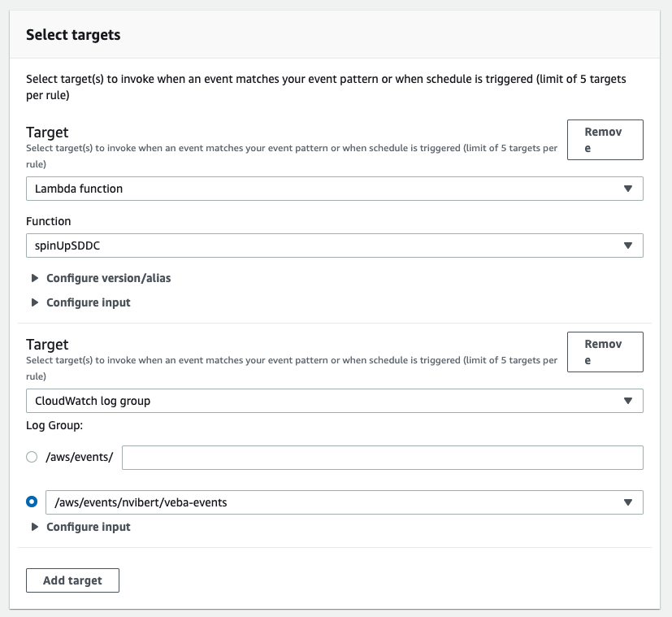Expand Configure input label under CloudWatch target

pos(88,527)
